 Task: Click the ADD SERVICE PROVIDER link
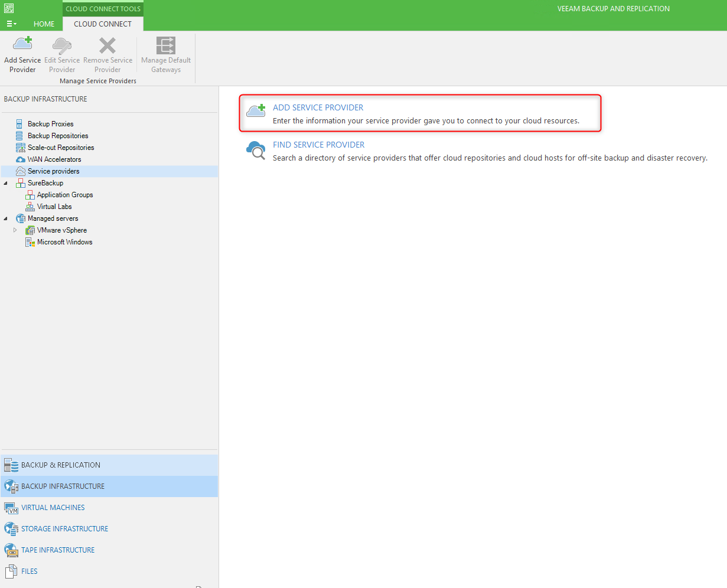pos(318,107)
